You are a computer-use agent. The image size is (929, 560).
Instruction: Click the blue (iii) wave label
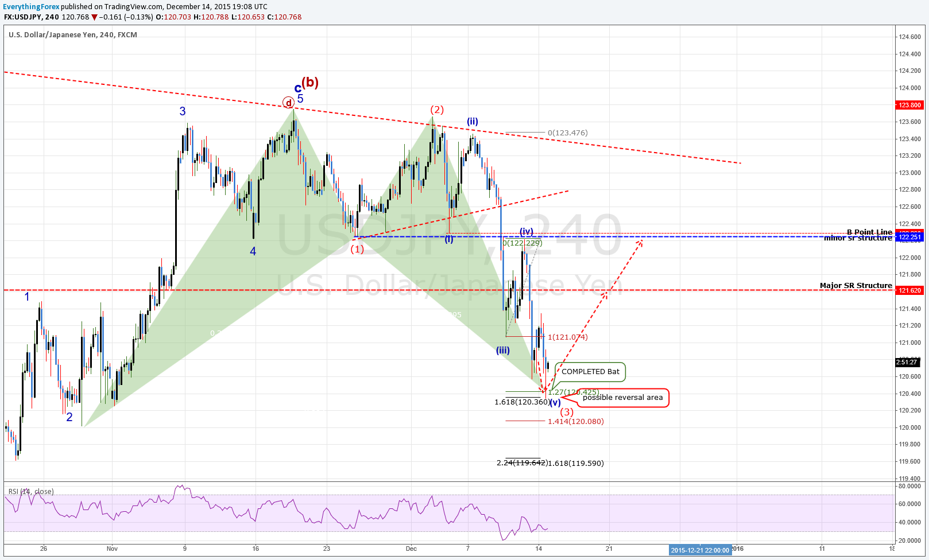click(x=503, y=350)
